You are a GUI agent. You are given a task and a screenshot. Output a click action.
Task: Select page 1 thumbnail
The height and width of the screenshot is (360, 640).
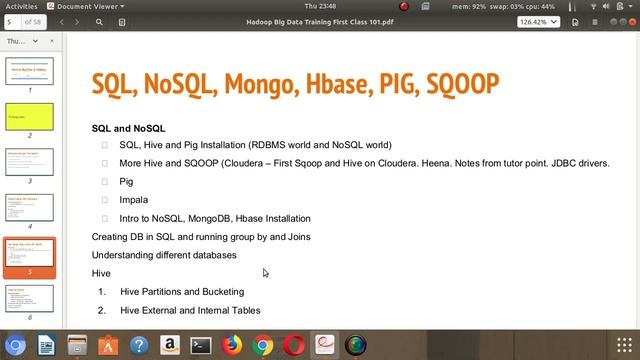click(29, 71)
